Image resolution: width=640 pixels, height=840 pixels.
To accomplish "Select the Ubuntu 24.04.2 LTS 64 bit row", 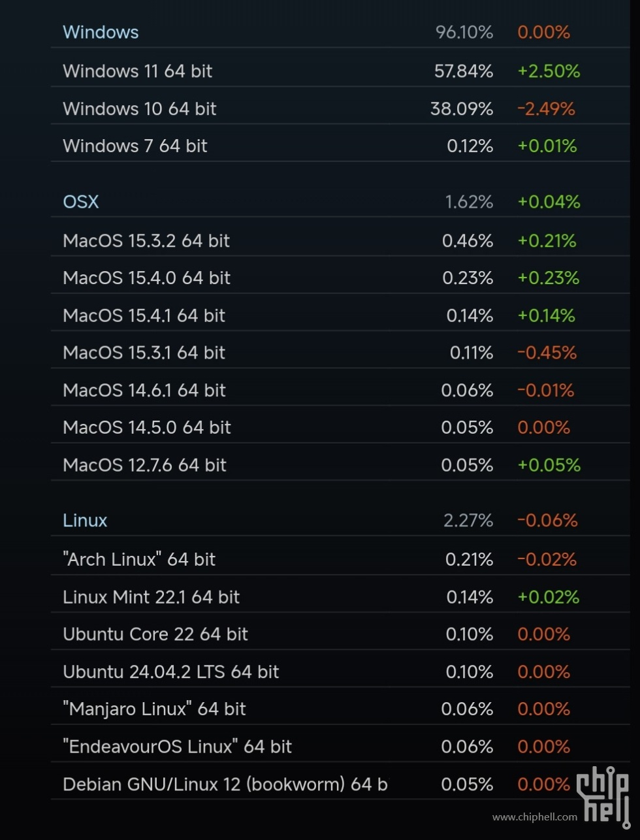I will point(340,671).
